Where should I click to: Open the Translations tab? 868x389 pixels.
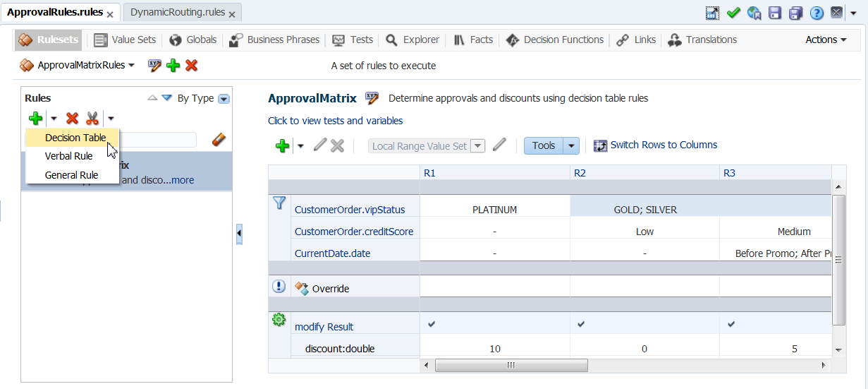[702, 40]
